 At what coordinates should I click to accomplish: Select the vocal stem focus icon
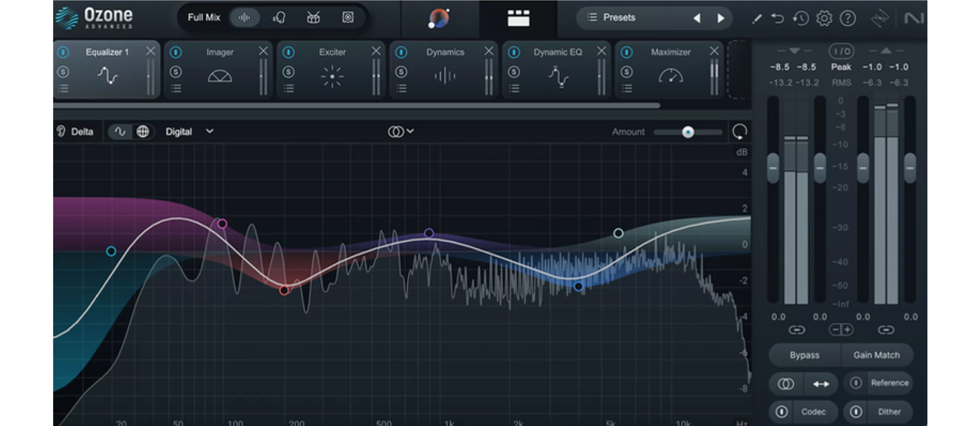pyautogui.click(x=279, y=18)
